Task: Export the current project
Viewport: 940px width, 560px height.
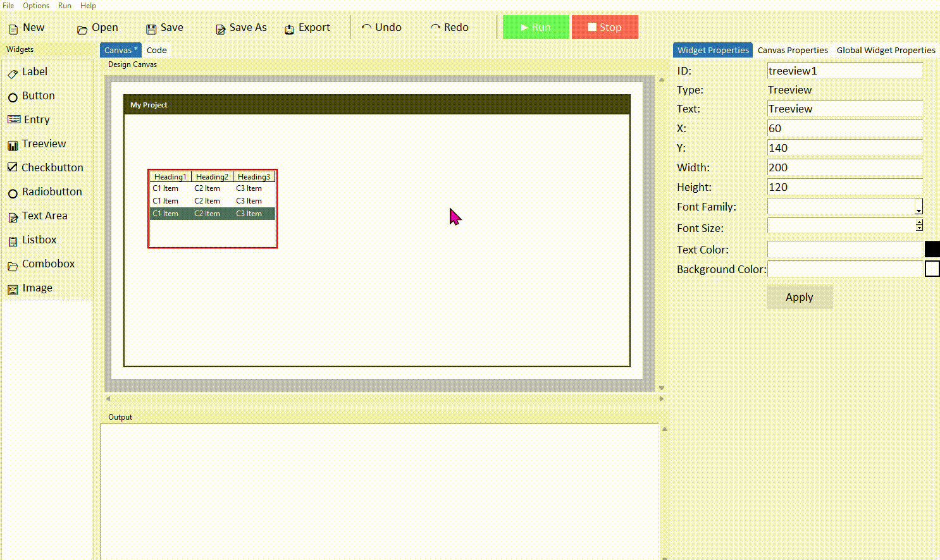Action: pyautogui.click(x=308, y=27)
